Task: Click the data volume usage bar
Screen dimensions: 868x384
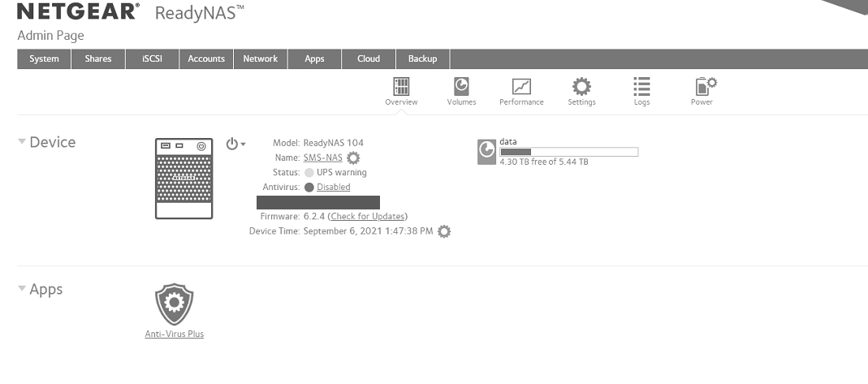Action: coord(569,152)
